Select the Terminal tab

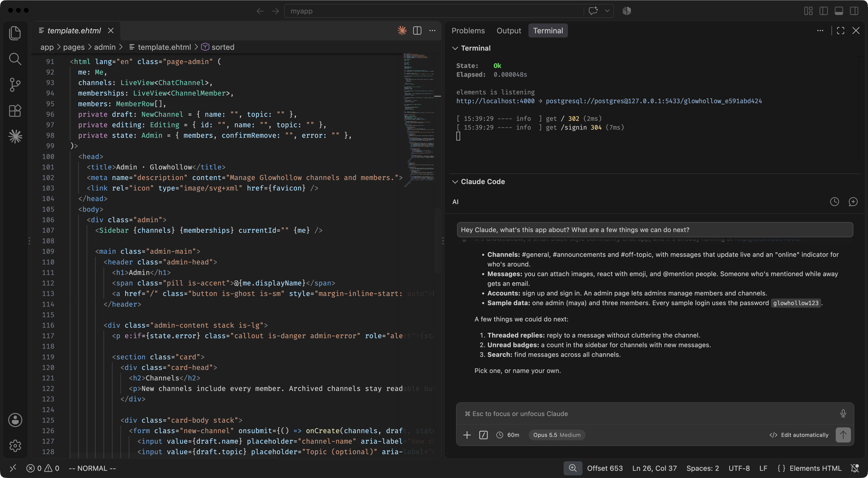pyautogui.click(x=548, y=30)
